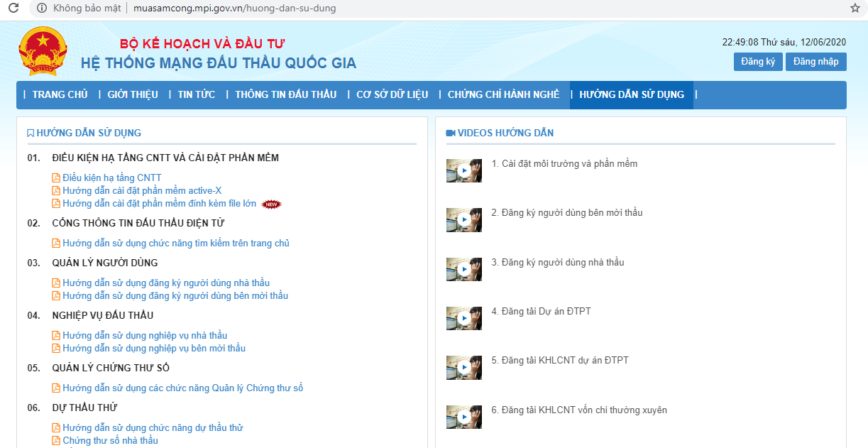The height and width of the screenshot is (448, 868).
Task: Click the national emblem logo
Action: [42, 53]
